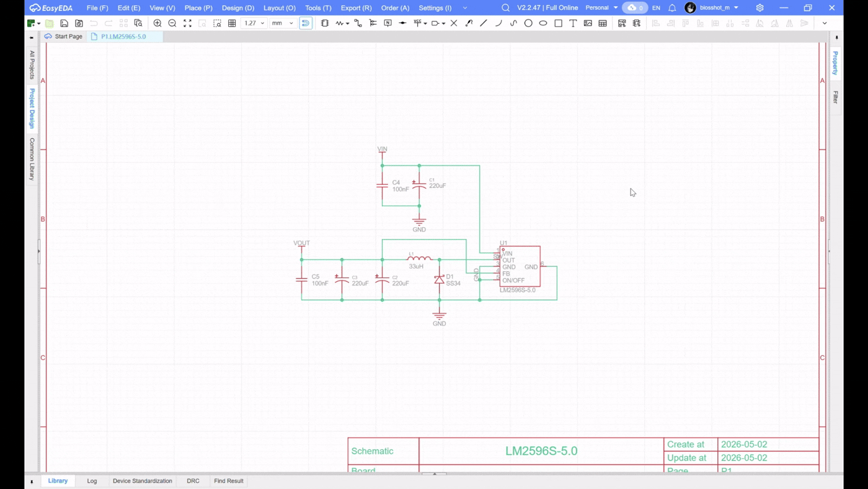The height and width of the screenshot is (489, 868).
Task: Select the Circle drawing tool
Action: [x=528, y=23]
